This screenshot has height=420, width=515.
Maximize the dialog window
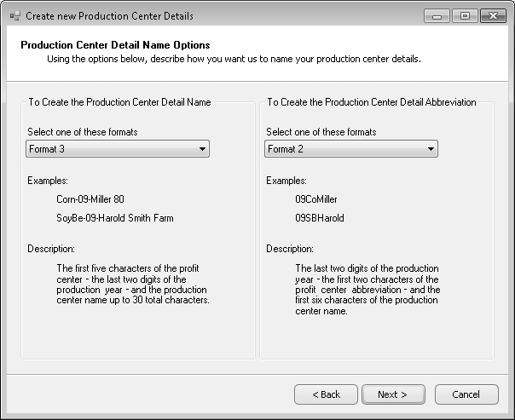pos(465,15)
